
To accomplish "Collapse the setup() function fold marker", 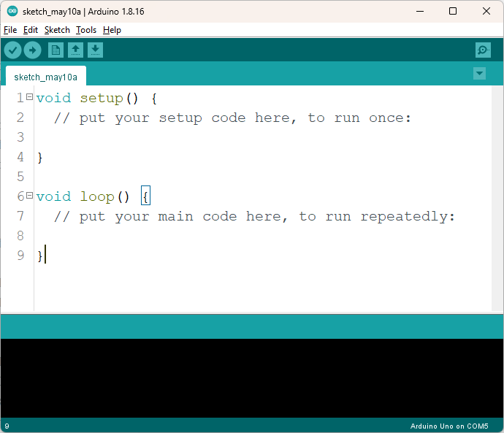I will 29,97.
